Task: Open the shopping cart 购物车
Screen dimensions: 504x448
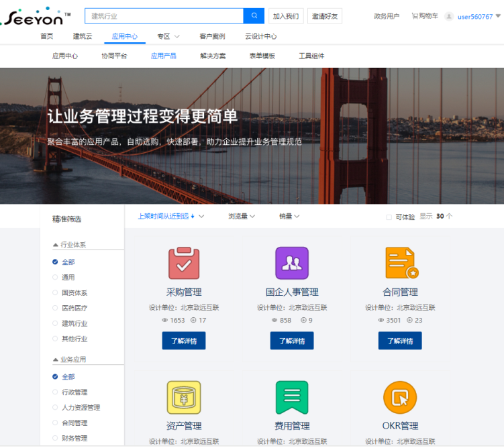Action: (425, 16)
